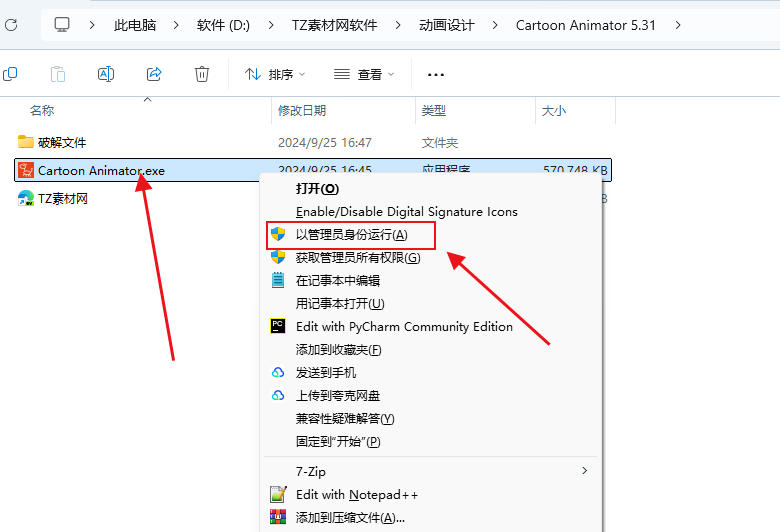Navigate to 此电脑 in address bar
This screenshot has width=780, height=532.
(135, 25)
